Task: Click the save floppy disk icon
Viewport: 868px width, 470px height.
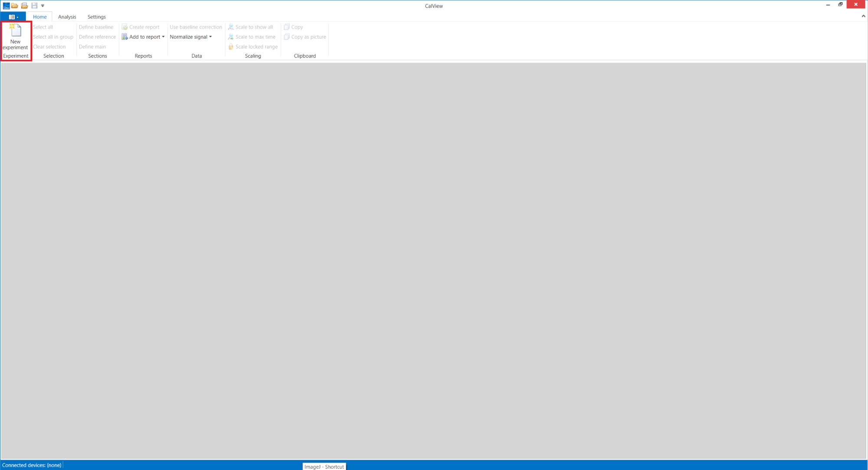Action: (34, 6)
